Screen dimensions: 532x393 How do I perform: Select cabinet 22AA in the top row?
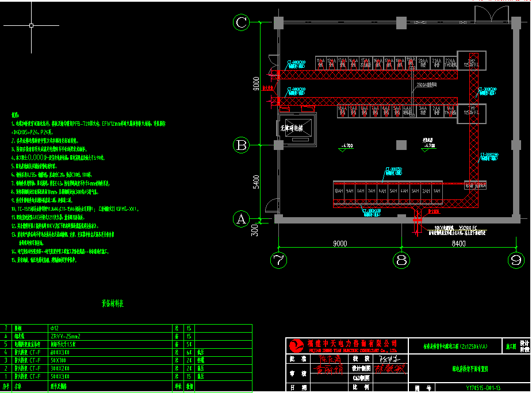click(450, 63)
